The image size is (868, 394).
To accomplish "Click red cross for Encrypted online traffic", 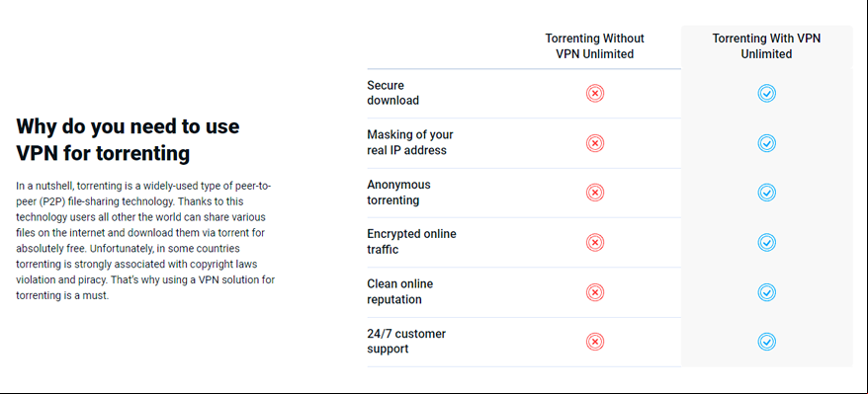I will [595, 242].
